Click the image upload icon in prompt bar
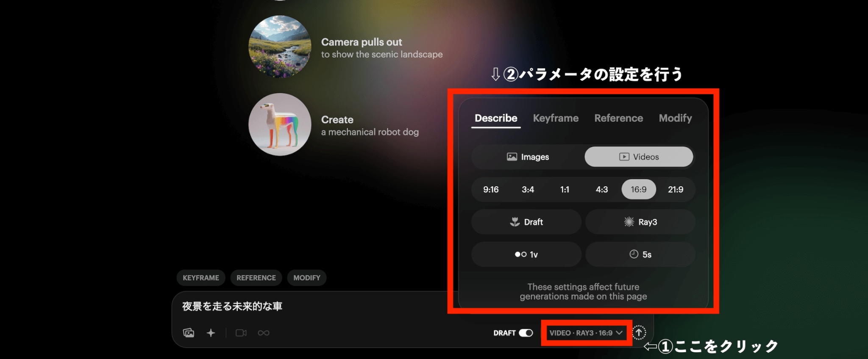Image resolution: width=868 pixels, height=359 pixels. 189,333
